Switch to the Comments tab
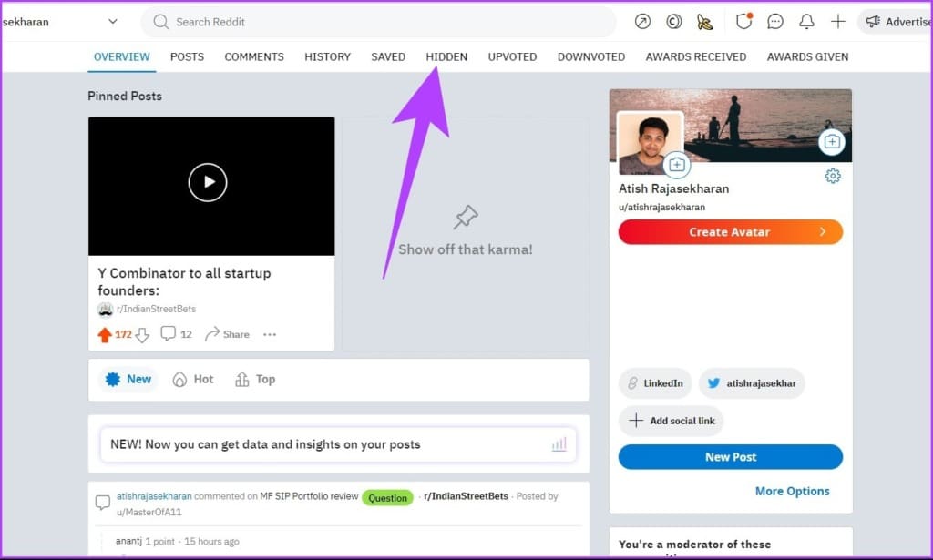The image size is (933, 560). coord(254,57)
